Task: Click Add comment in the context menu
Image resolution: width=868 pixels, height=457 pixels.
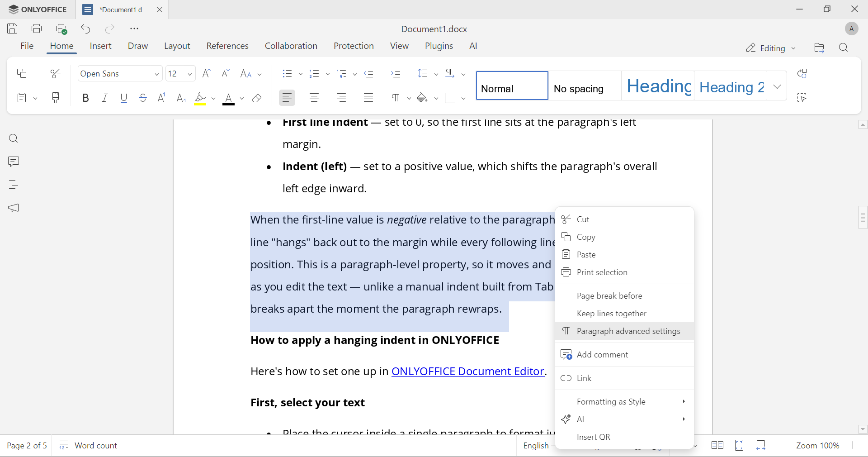Action: pos(624,355)
